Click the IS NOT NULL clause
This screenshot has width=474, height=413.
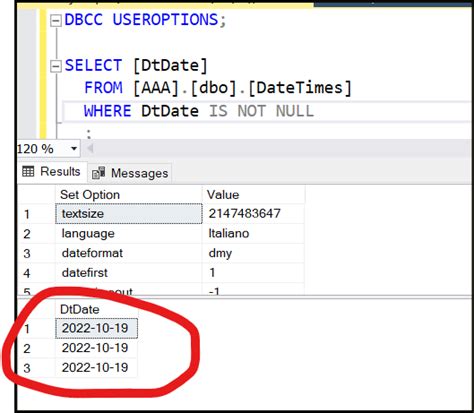pos(262,111)
